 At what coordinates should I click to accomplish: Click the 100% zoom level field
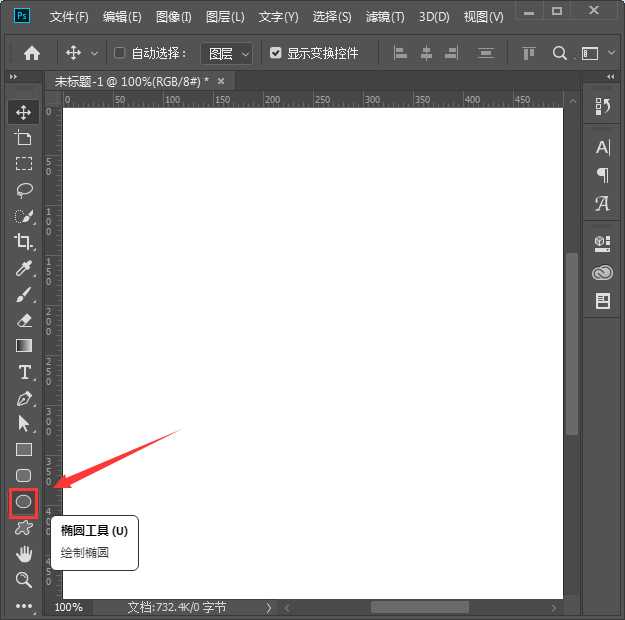(69, 607)
